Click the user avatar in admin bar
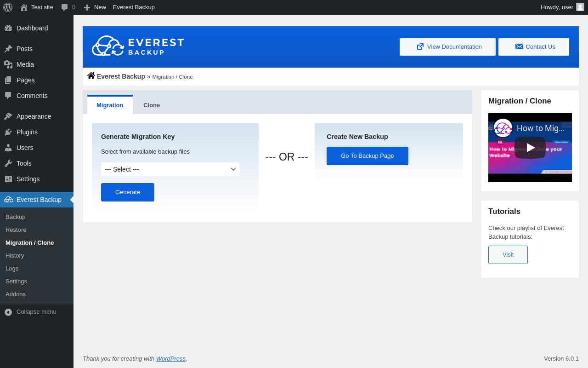This screenshot has width=588, height=368. coord(580,7)
